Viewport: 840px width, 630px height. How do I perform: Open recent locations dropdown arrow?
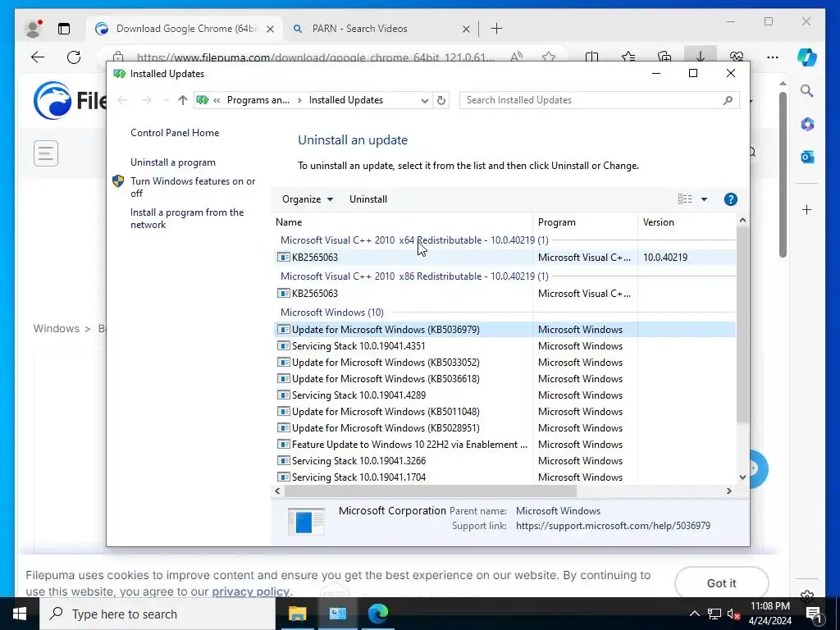tap(166, 100)
